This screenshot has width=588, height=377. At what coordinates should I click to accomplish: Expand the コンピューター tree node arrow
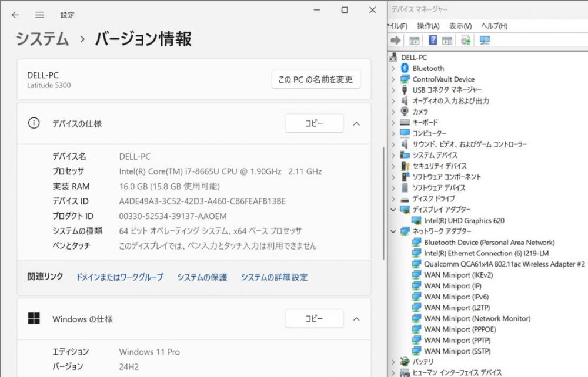tap(393, 133)
